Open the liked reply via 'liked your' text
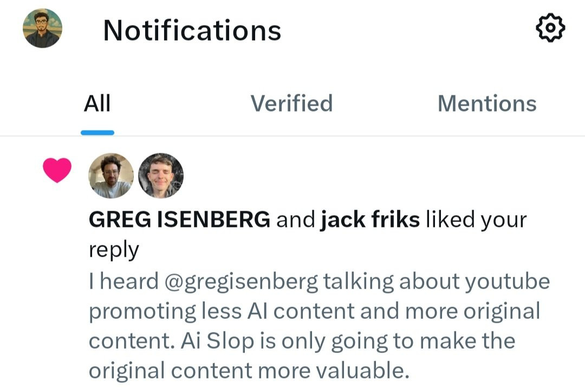This screenshot has width=585, height=392. [476, 220]
